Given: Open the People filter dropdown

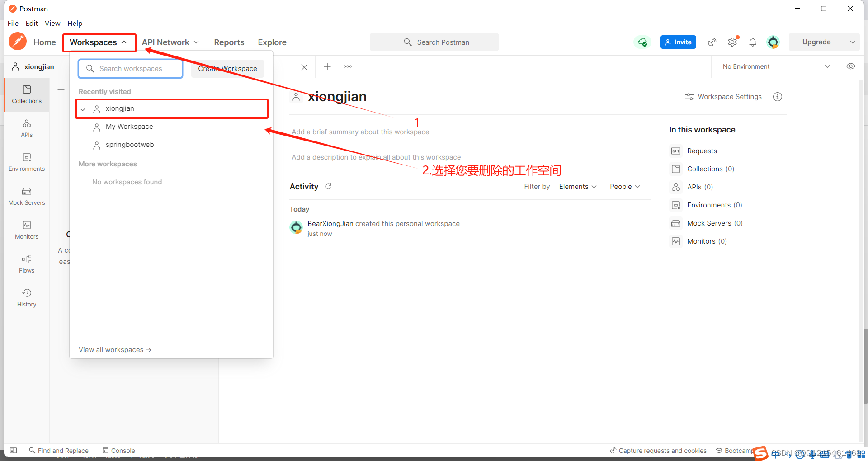Looking at the screenshot, I should 625,187.
